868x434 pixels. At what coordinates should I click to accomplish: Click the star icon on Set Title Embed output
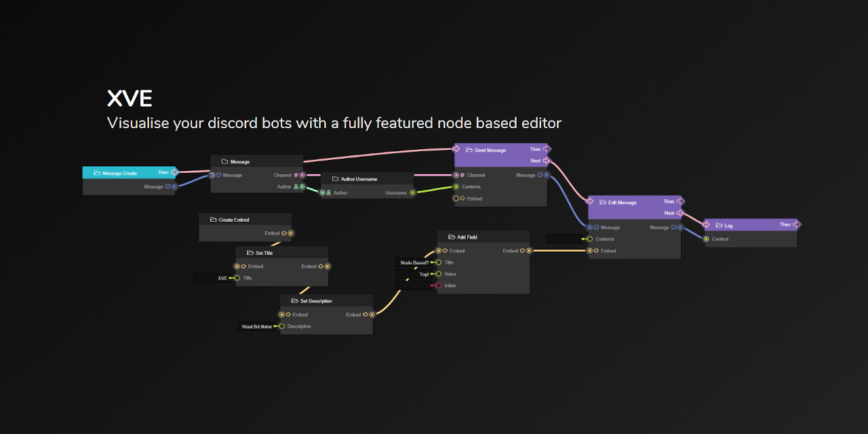click(x=321, y=267)
